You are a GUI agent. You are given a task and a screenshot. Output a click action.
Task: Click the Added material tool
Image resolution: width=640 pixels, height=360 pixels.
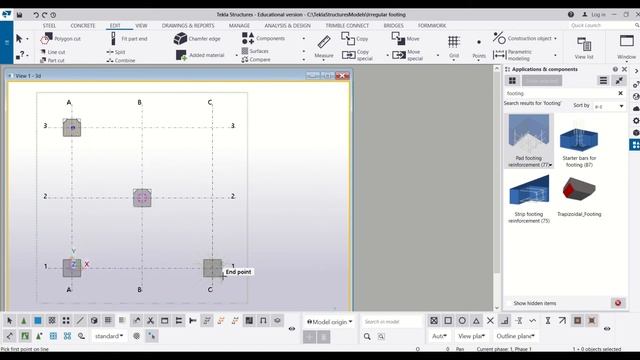tap(200, 55)
